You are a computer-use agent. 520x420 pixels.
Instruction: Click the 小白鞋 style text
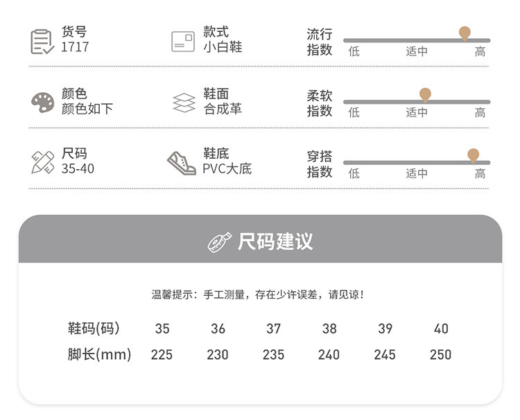[223, 48]
